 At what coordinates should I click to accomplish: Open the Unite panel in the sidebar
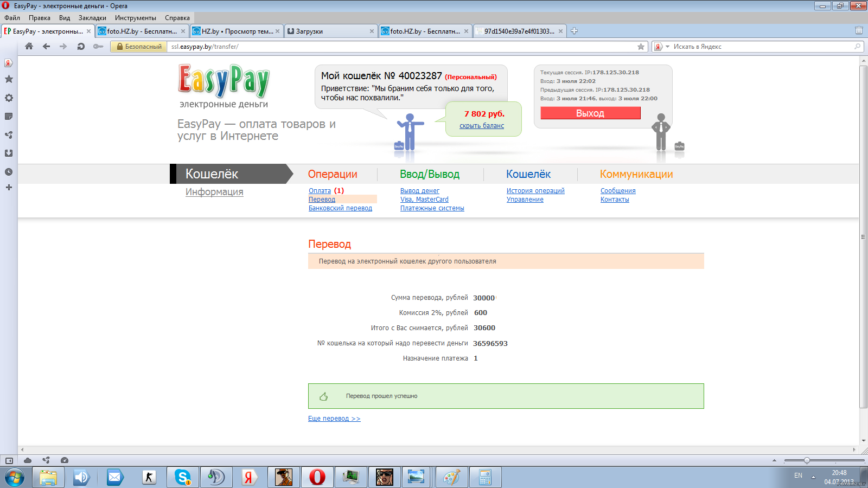9,135
